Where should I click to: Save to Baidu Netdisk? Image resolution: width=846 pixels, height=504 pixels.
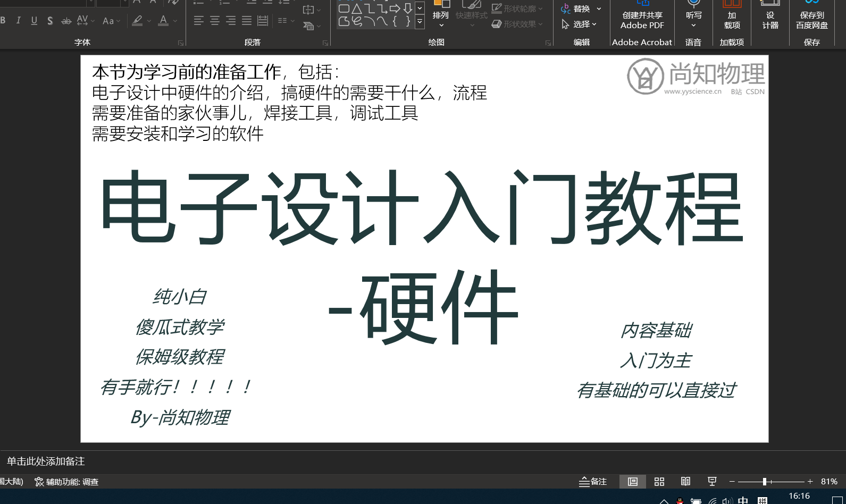(812, 16)
